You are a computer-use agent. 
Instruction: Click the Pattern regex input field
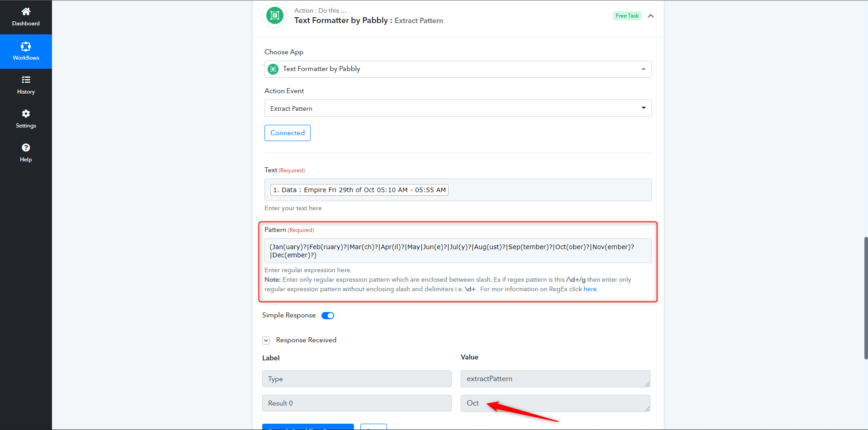pyautogui.click(x=458, y=251)
